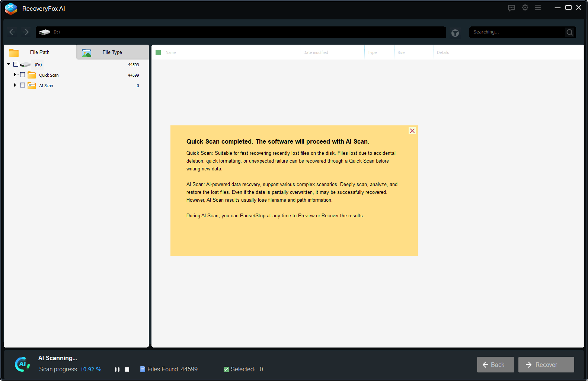Click the Back button
Image resolution: width=588 pixels, height=381 pixels.
point(496,365)
